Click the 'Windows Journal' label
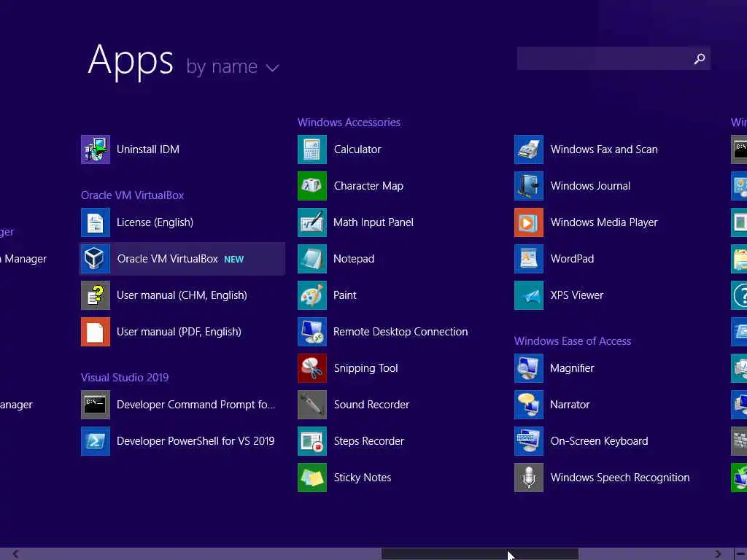The width and height of the screenshot is (747, 560). pos(590,186)
